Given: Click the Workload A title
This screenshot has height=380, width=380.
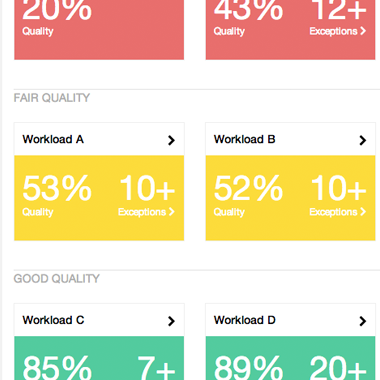Looking at the screenshot, I should (53, 139).
